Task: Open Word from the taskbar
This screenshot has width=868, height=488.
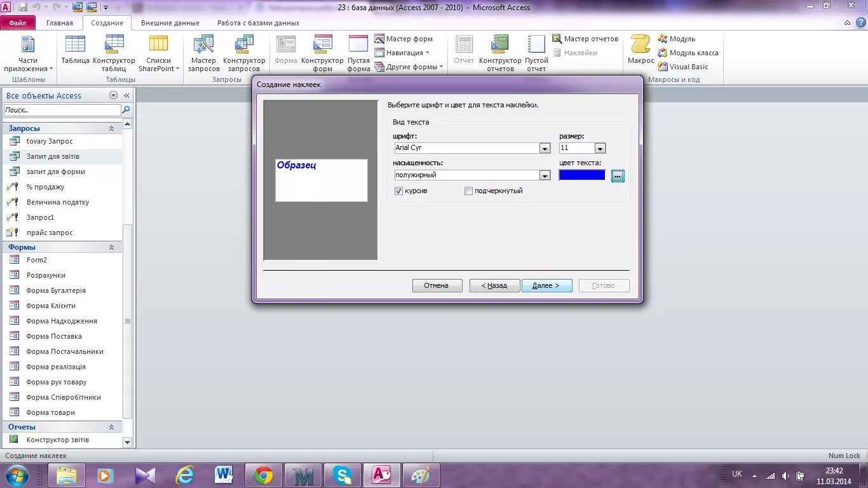Action: (x=224, y=475)
